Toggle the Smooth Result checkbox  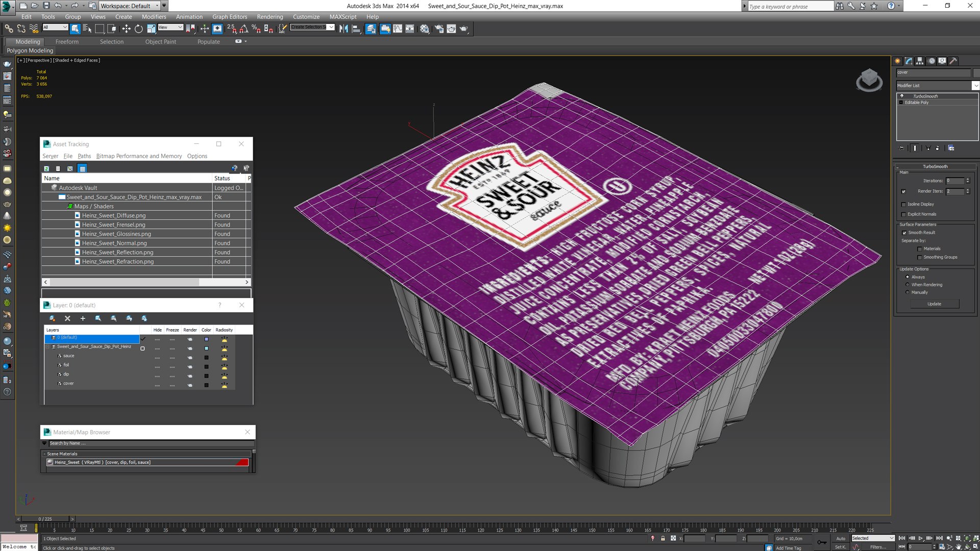click(904, 233)
